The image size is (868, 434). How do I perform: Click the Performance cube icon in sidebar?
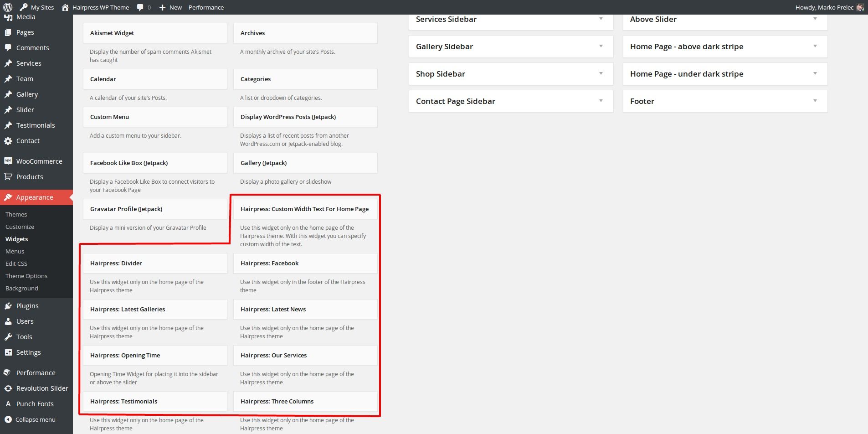(7, 372)
